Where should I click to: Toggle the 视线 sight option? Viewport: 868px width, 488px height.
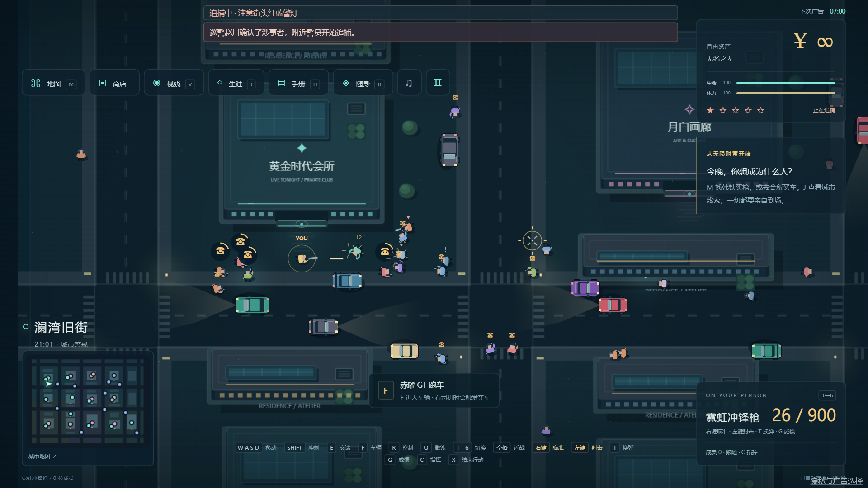click(174, 83)
